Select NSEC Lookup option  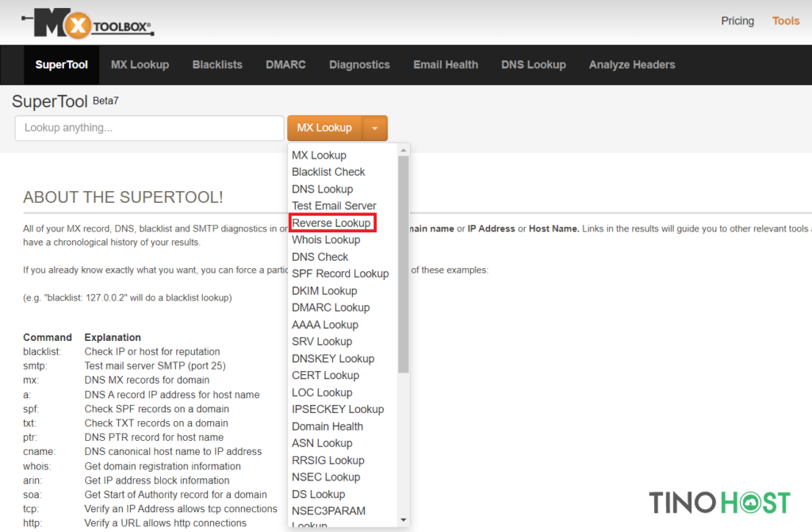tap(326, 477)
